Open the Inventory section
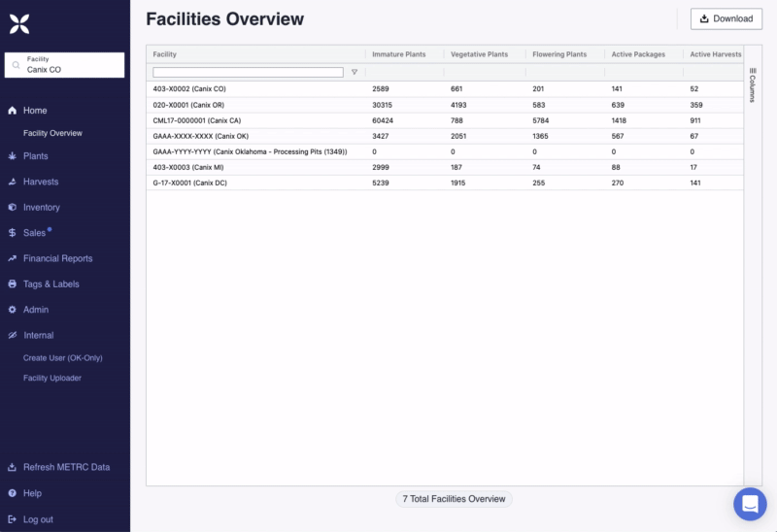The image size is (777, 532). coord(42,208)
